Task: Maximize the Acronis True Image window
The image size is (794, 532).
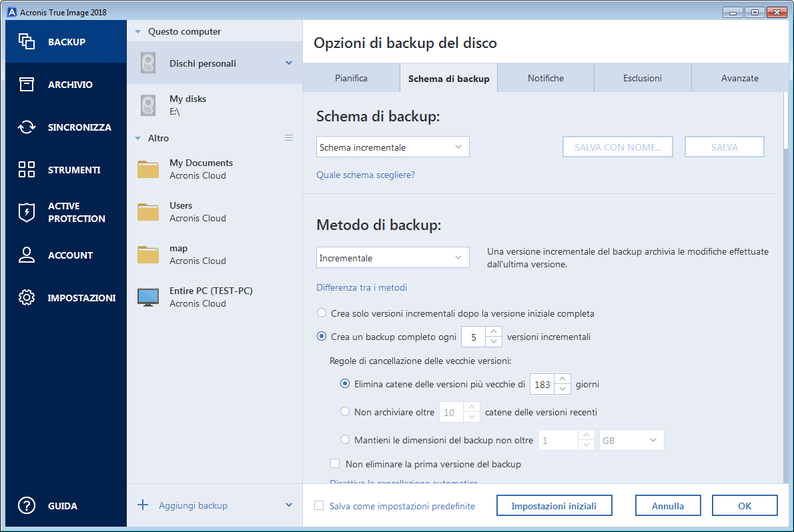Action: [x=755, y=12]
